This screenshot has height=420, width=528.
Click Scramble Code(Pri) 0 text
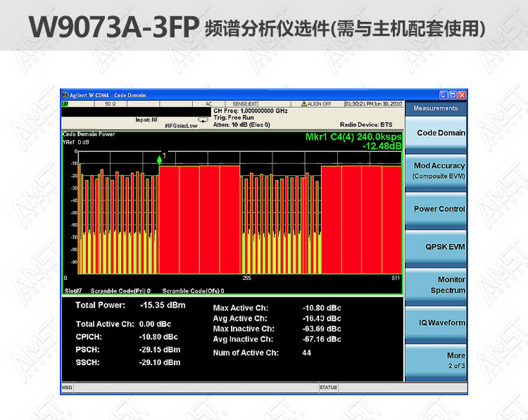120,291
